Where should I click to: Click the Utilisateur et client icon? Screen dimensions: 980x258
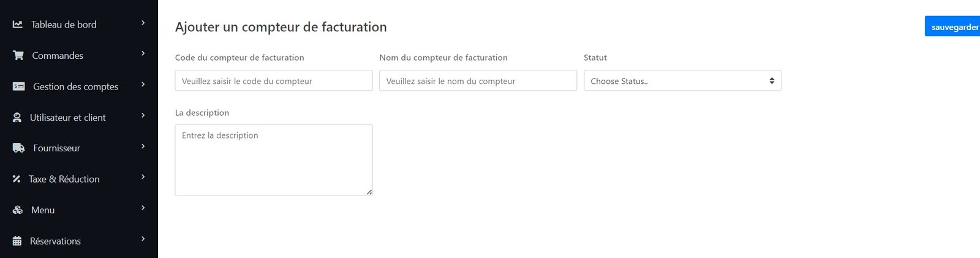pyautogui.click(x=17, y=118)
